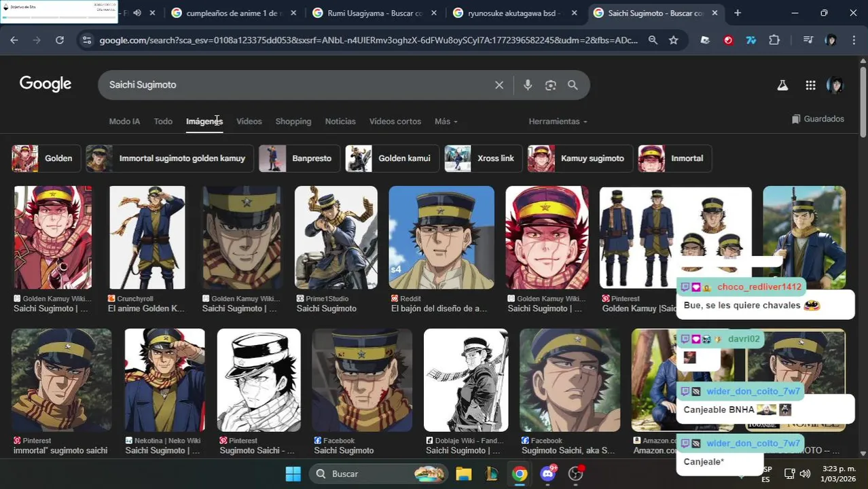Image resolution: width=868 pixels, height=489 pixels.
Task: Reload the current page
Action: [x=60, y=40]
